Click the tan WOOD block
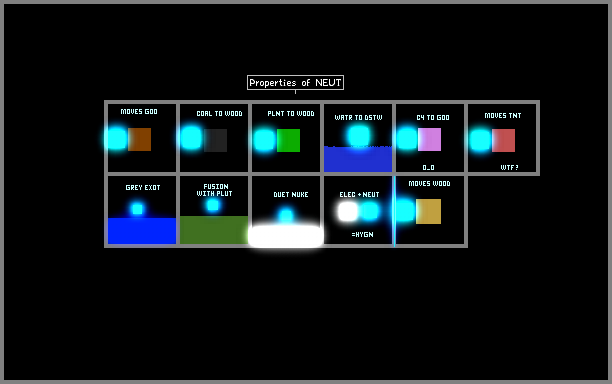This screenshot has width=612, height=384. pyautogui.click(x=428, y=212)
